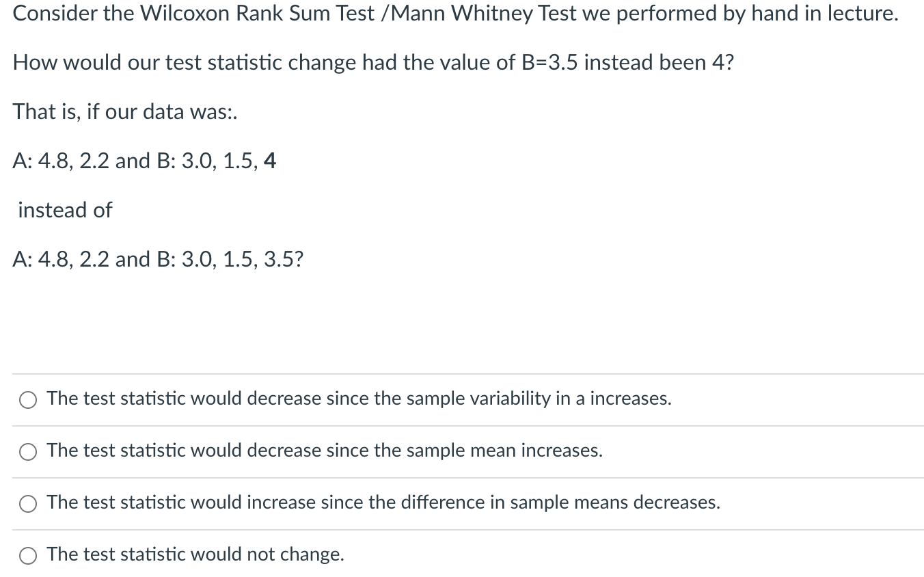The height and width of the screenshot is (577, 924).
Task: Click the data line ending with 3.5
Action: click(x=157, y=259)
